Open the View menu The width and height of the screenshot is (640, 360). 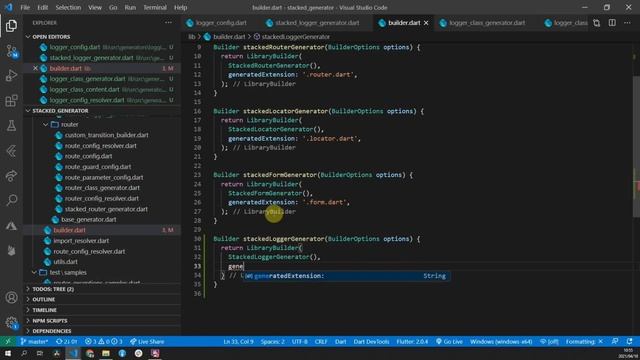pyautogui.click(x=95, y=7)
